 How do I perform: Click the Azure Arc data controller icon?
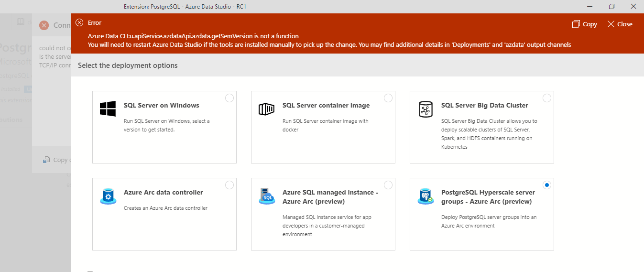[x=108, y=196]
